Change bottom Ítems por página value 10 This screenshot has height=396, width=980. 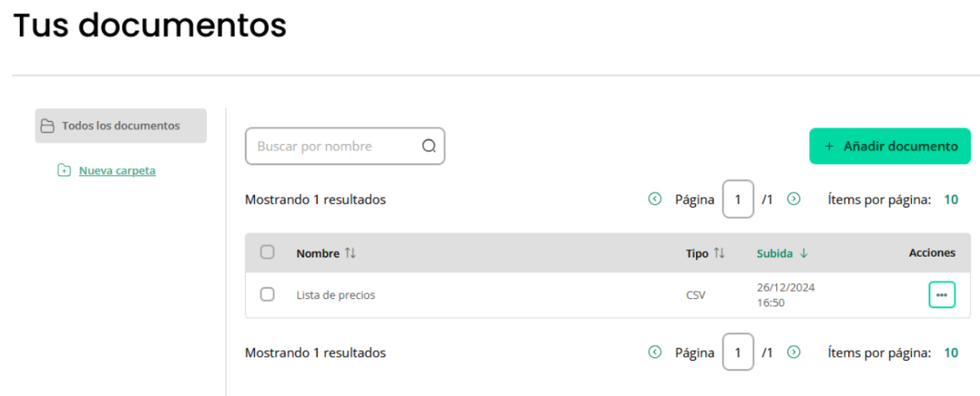point(951,353)
